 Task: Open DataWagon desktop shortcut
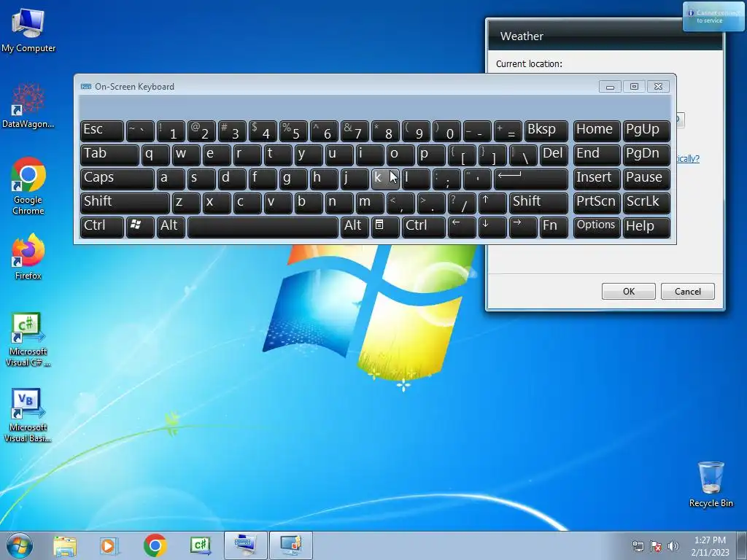(x=28, y=106)
